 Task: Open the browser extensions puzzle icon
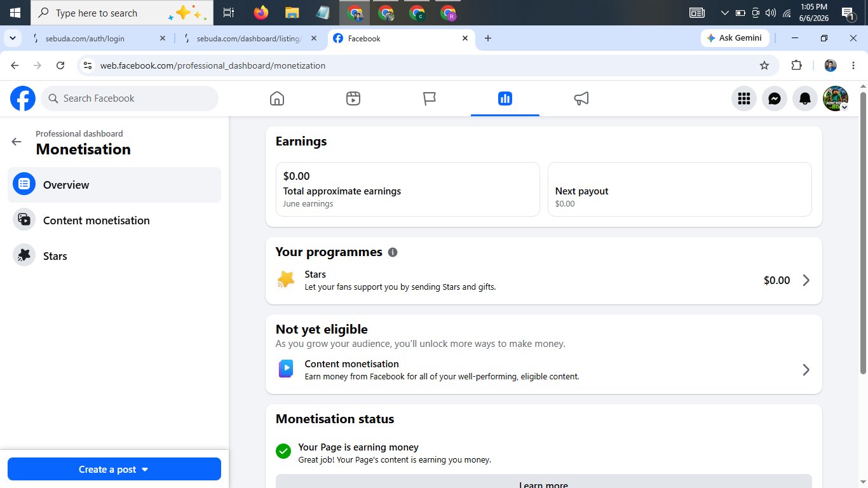click(x=796, y=65)
